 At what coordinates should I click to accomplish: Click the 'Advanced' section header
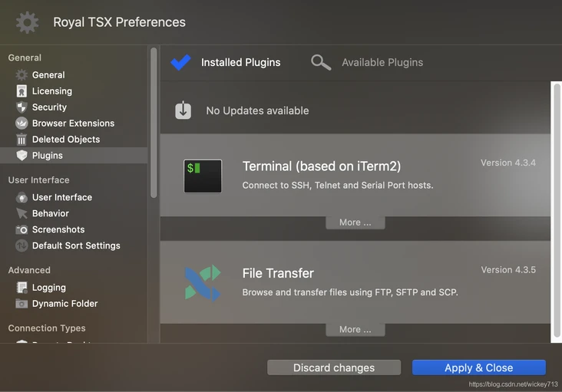tap(29, 270)
